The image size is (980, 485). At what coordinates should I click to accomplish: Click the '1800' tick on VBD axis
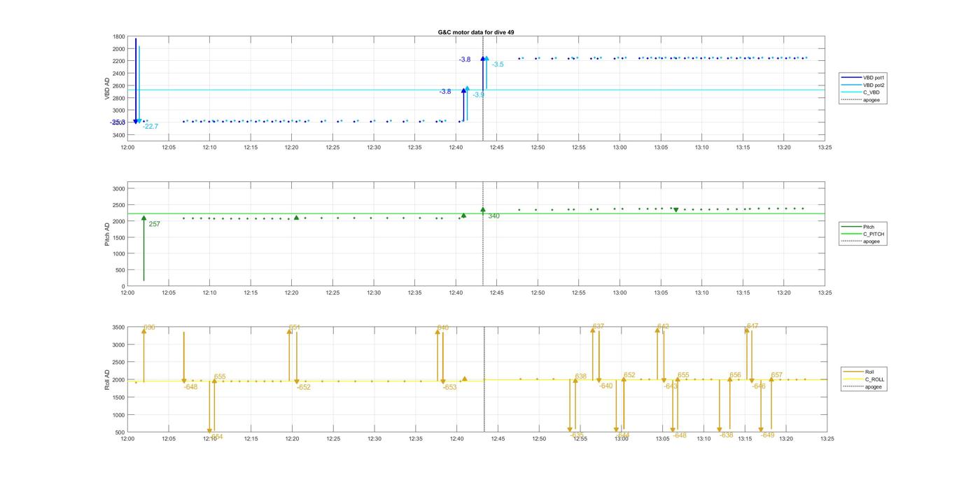(119, 37)
